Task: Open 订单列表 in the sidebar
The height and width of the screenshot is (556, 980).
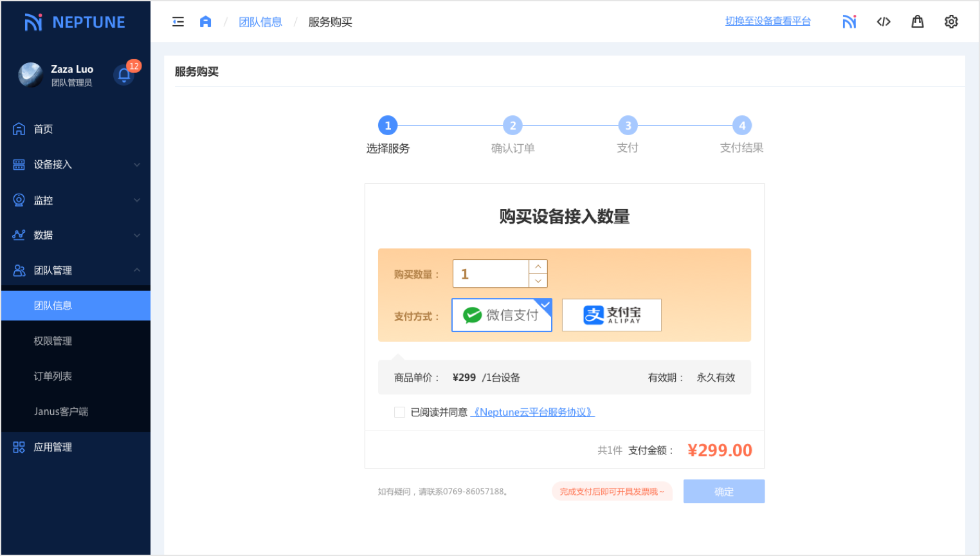Action: [x=53, y=376]
